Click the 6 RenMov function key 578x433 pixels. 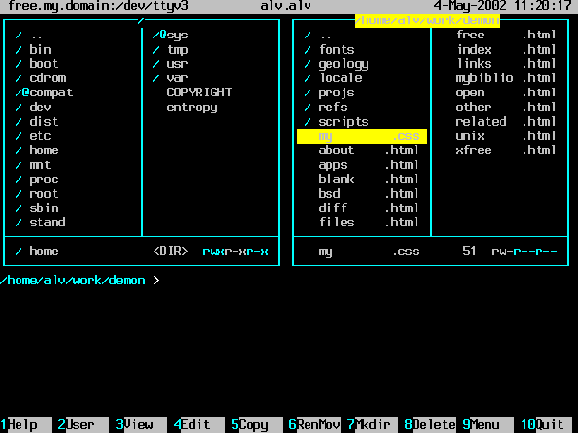(314, 425)
